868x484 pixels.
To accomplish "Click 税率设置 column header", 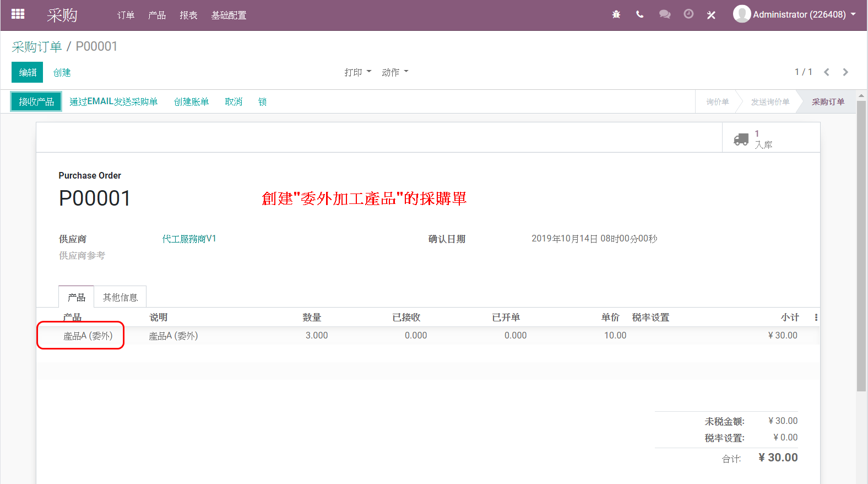I will pyautogui.click(x=650, y=318).
